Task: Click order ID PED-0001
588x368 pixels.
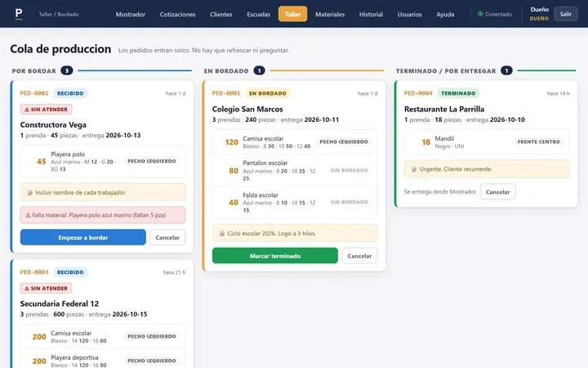Action: (226, 93)
